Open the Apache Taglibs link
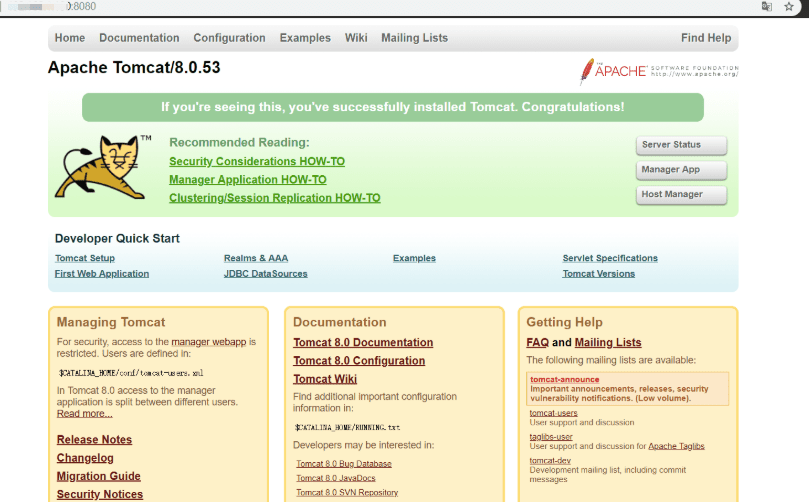 [x=676, y=446]
